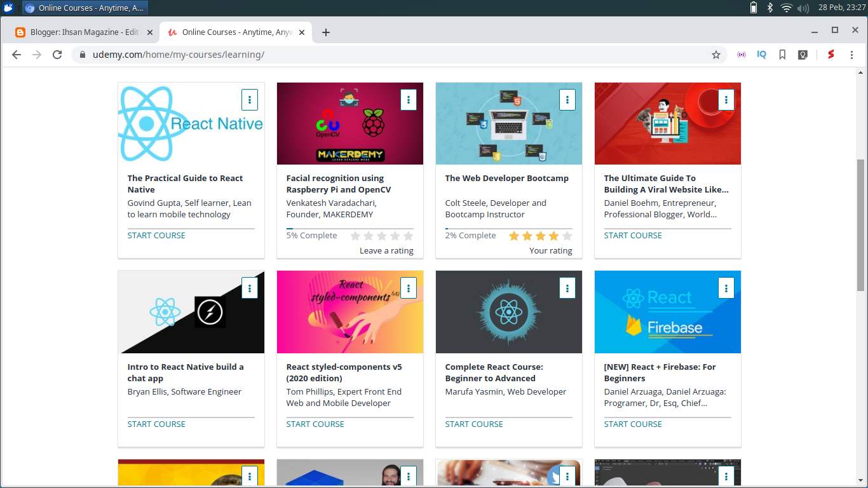Open battery status indicator
The image size is (868, 488).
(754, 8)
